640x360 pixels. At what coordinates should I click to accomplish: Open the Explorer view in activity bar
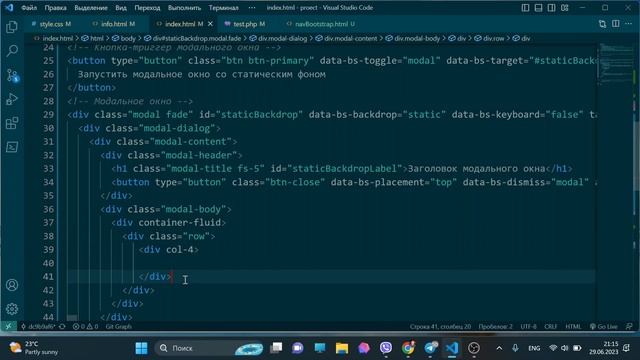pyautogui.click(x=12, y=27)
